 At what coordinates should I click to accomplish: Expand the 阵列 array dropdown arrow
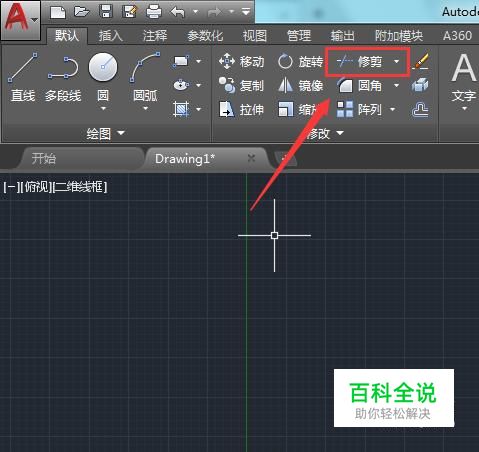point(393,109)
